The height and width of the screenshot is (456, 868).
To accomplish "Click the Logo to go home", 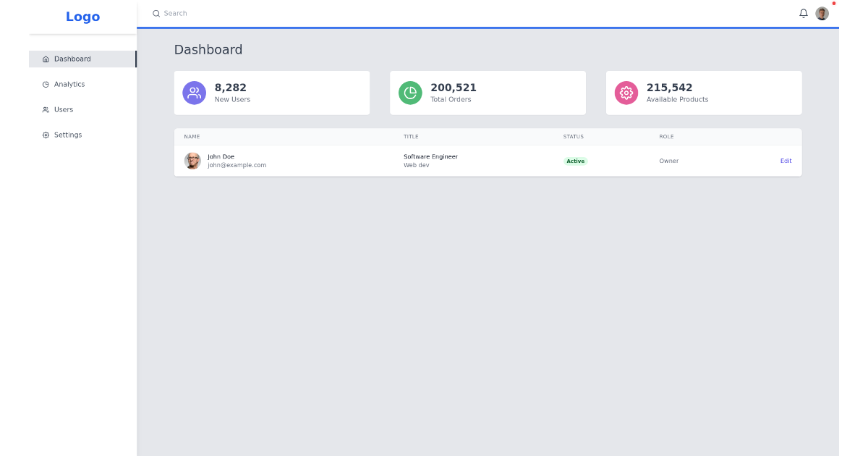I will [82, 16].
